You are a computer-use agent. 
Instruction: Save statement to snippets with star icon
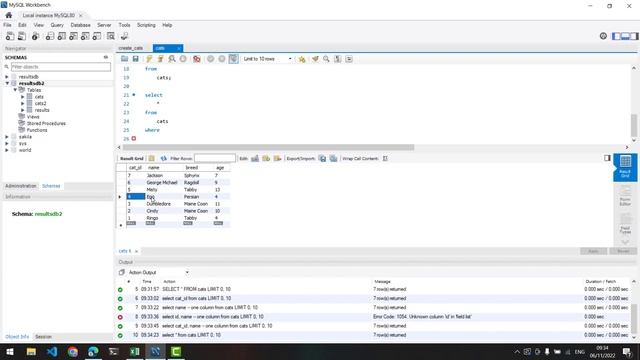point(302,59)
